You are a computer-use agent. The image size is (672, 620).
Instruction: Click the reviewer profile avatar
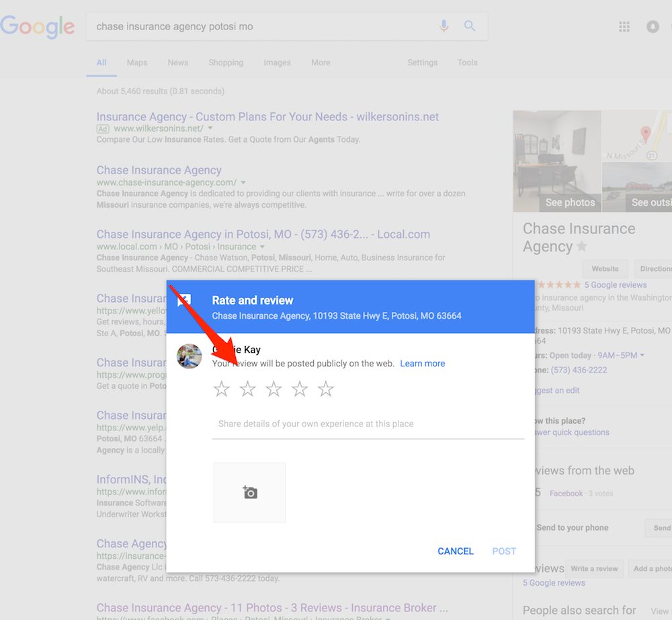pos(189,356)
